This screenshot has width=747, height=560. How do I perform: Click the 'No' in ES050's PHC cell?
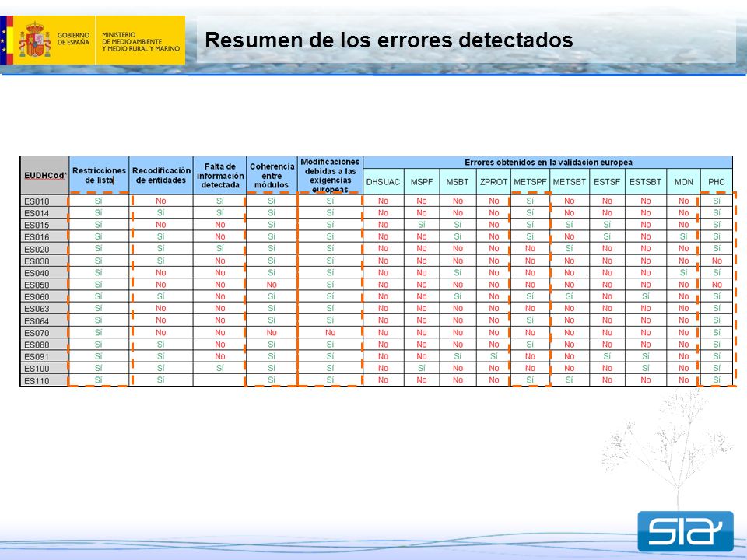pos(717,285)
